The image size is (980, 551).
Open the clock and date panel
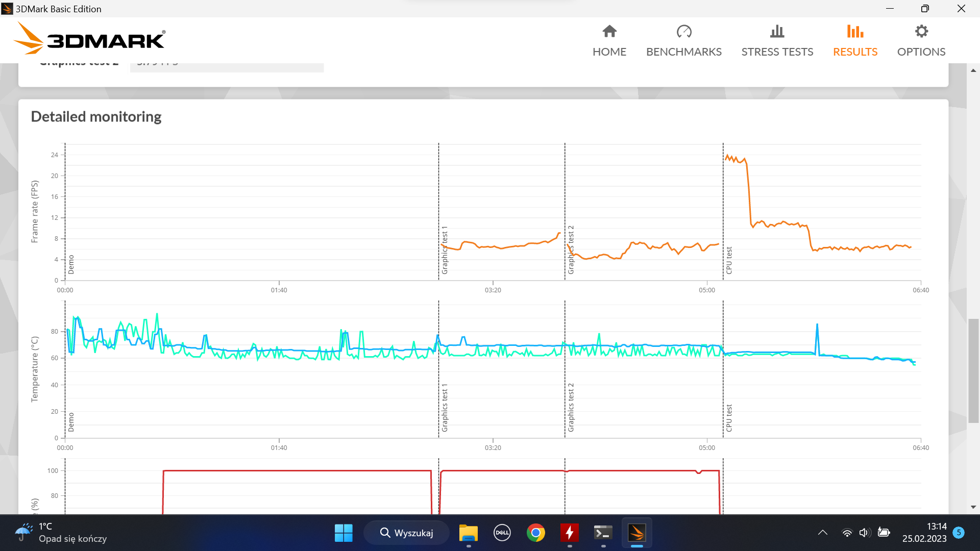point(924,533)
